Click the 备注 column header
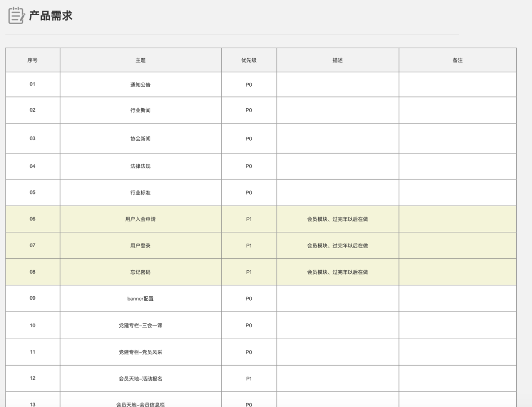 (x=458, y=60)
